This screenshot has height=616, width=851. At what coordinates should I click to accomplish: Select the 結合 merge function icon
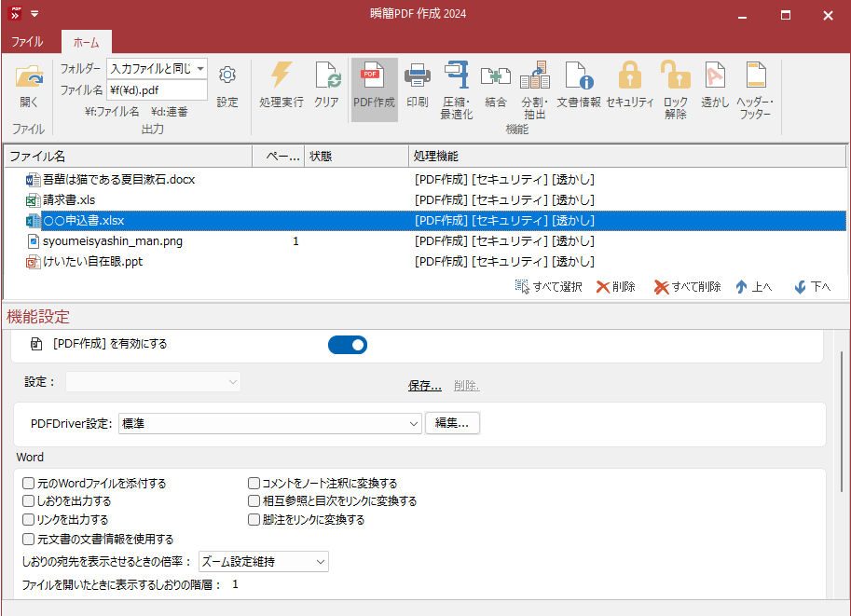tap(495, 84)
